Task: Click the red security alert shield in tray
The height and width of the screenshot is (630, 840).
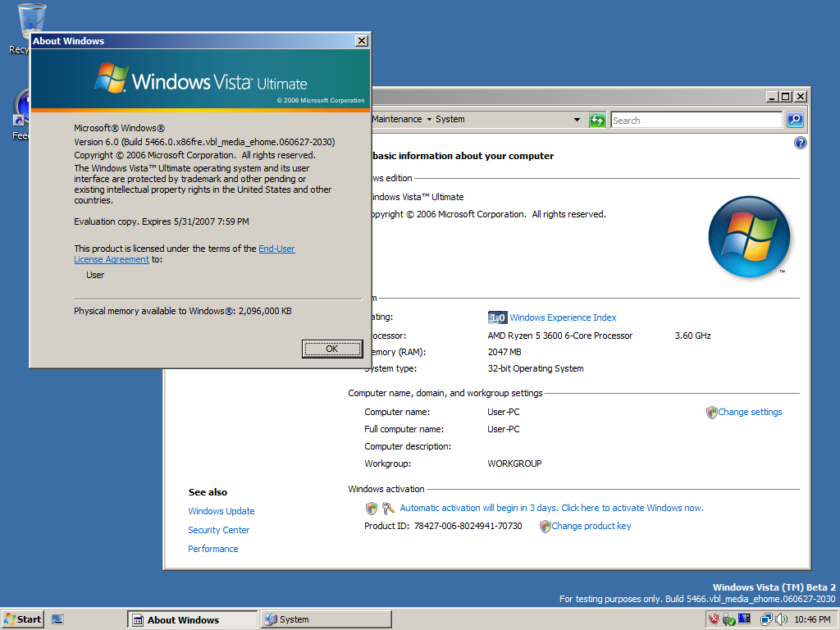Action: 714,619
